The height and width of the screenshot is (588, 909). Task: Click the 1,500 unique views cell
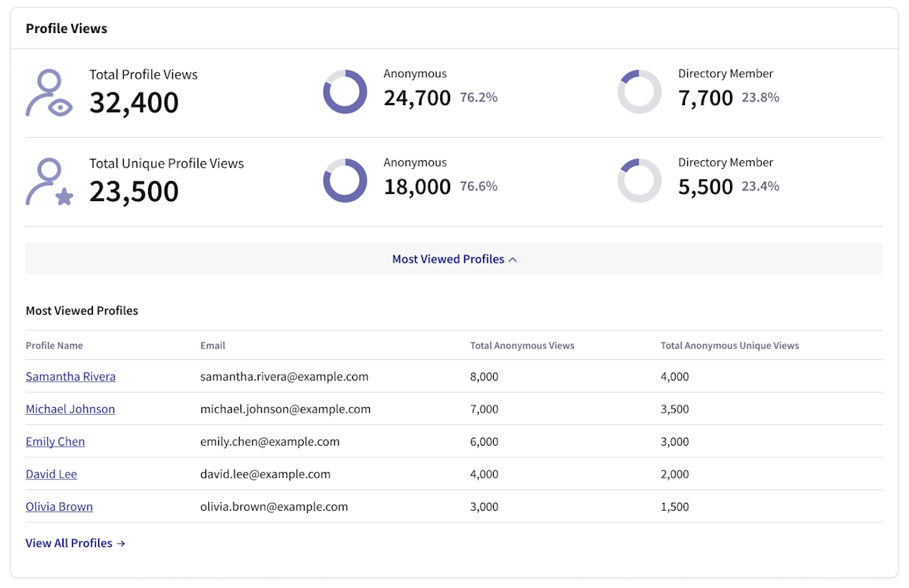click(675, 506)
